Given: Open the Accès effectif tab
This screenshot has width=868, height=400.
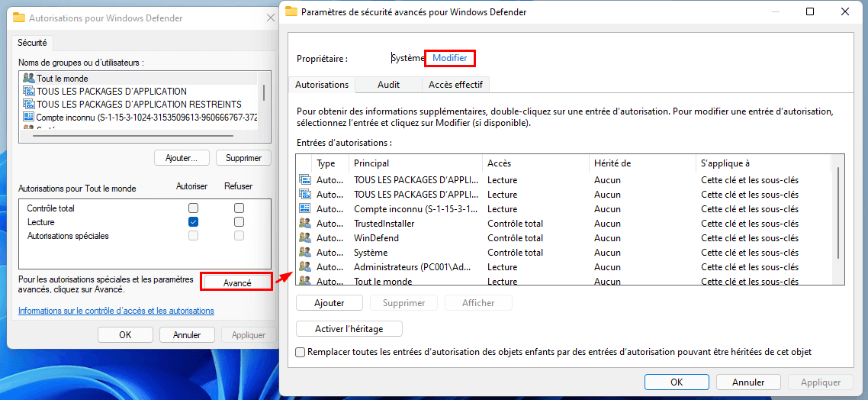Looking at the screenshot, I should [x=455, y=85].
